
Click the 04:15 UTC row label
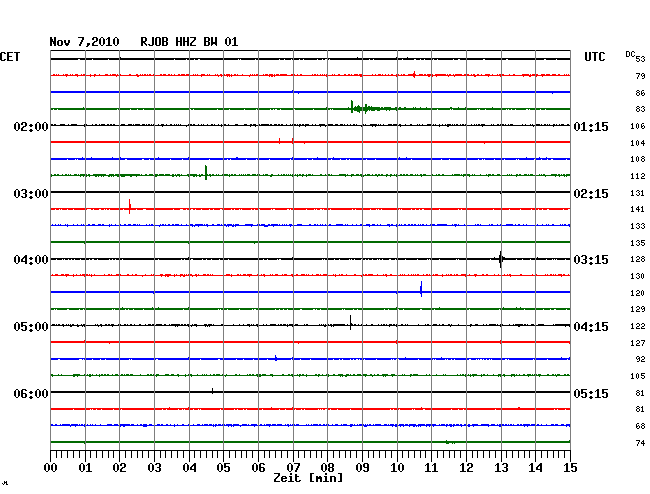tap(591, 327)
